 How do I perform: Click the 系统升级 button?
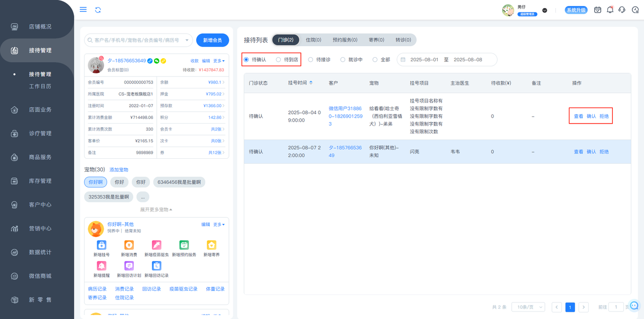pos(576,10)
